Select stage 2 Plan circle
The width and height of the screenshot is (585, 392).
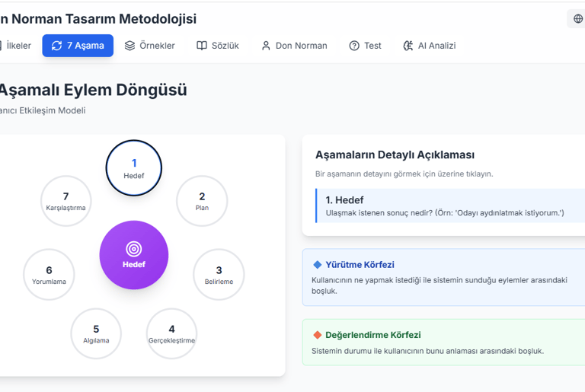pos(202,201)
